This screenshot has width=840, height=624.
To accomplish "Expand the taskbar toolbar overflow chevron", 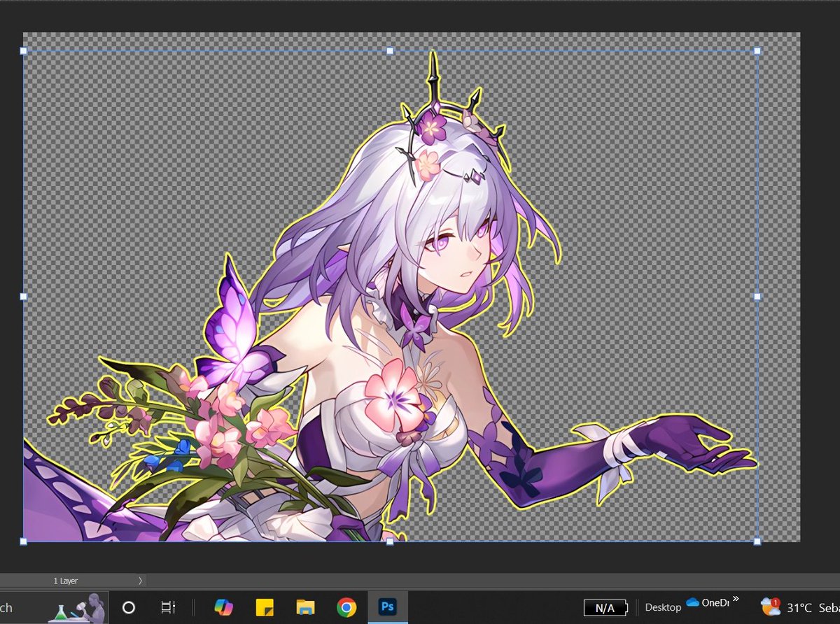I will 736,599.
